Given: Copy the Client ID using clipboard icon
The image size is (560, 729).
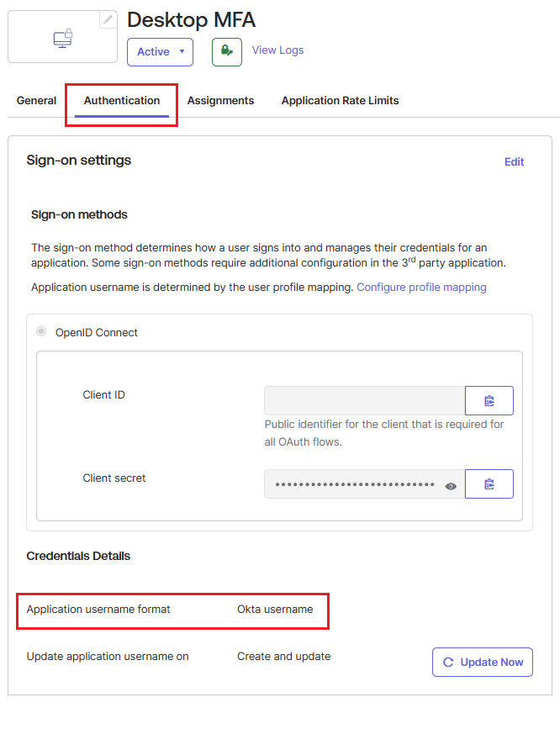Looking at the screenshot, I should (x=489, y=400).
